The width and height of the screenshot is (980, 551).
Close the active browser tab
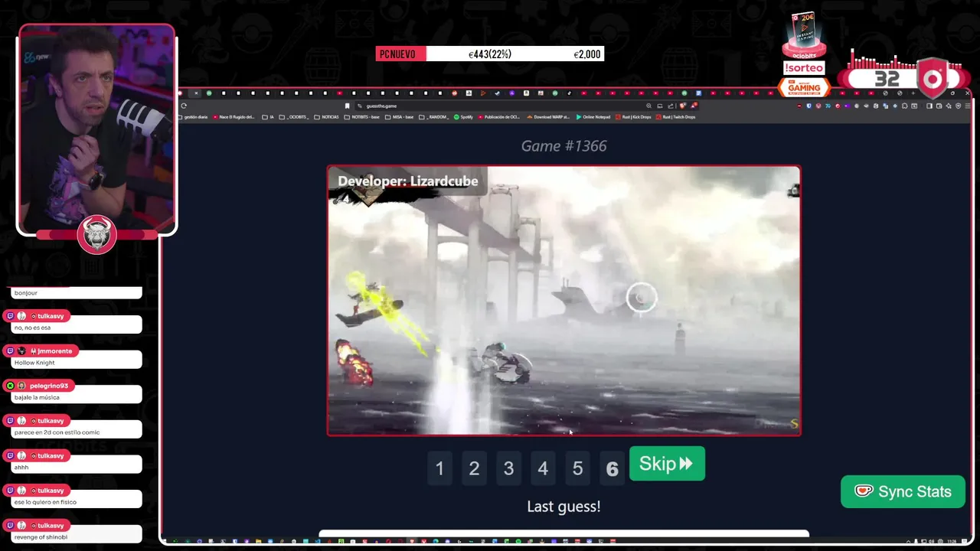(196, 93)
